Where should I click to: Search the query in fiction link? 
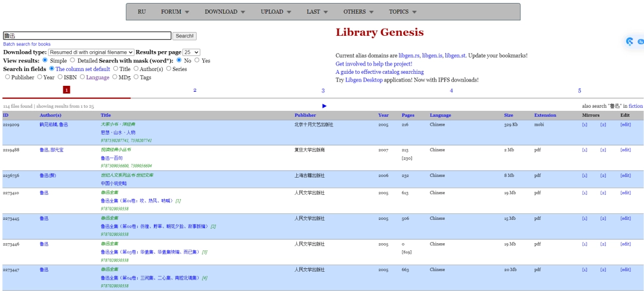(x=636, y=106)
